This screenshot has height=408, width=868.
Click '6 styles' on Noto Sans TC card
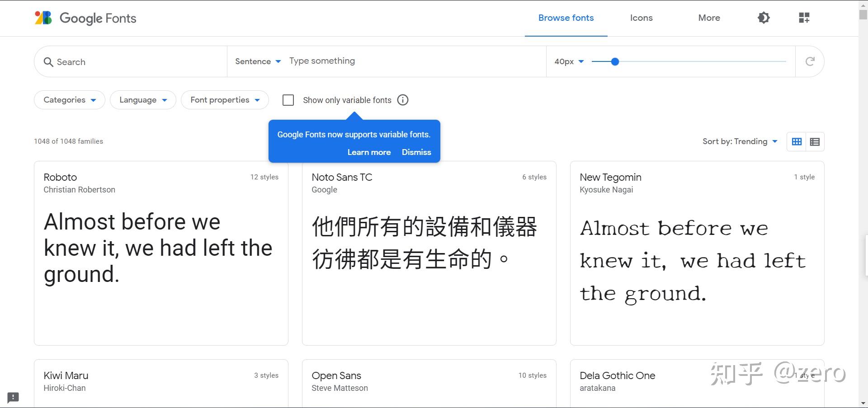coord(534,177)
